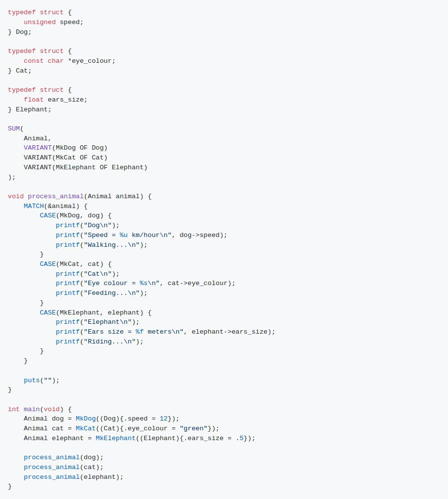Click the 'Animal,' argument line
The height and width of the screenshot is (499, 448).
point(38,138)
